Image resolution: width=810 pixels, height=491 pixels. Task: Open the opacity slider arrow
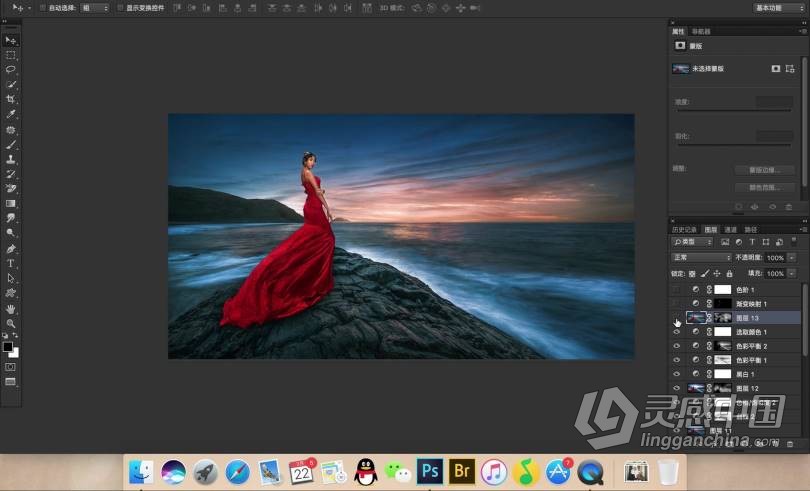(x=792, y=257)
